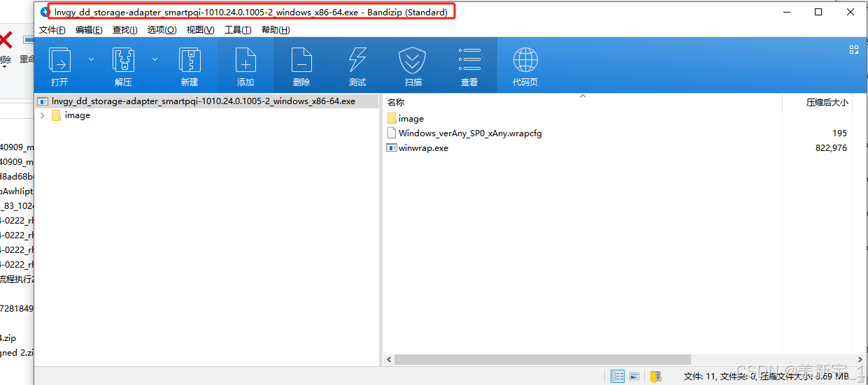Select the image folder in left tree

click(71, 115)
